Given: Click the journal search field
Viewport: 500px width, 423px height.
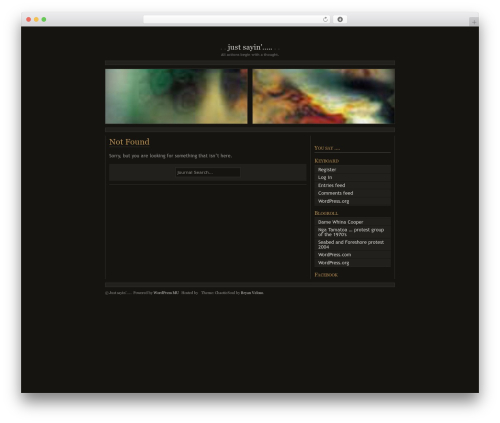Looking at the screenshot, I should [x=208, y=172].
